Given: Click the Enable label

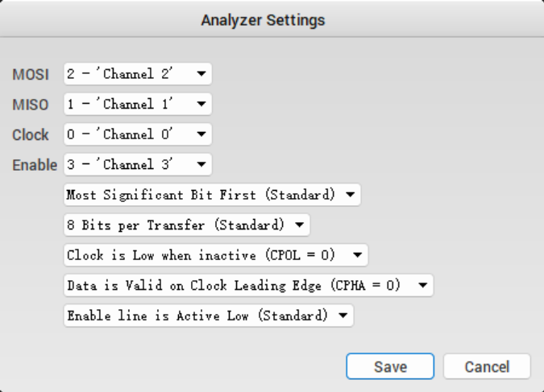Looking at the screenshot, I should pos(35,165).
